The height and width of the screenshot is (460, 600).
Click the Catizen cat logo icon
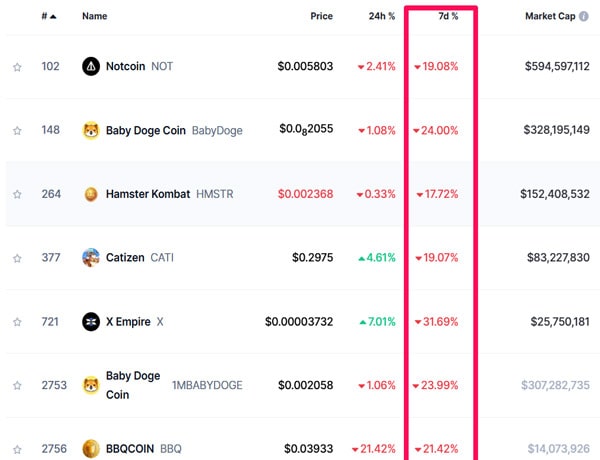[x=91, y=258]
